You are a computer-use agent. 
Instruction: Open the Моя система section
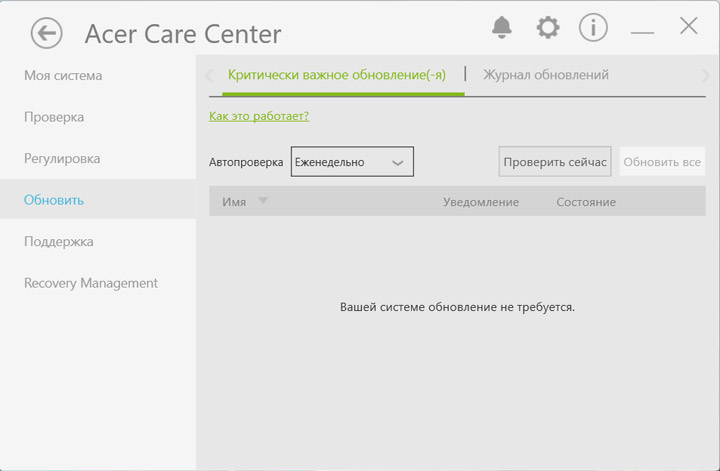point(63,75)
